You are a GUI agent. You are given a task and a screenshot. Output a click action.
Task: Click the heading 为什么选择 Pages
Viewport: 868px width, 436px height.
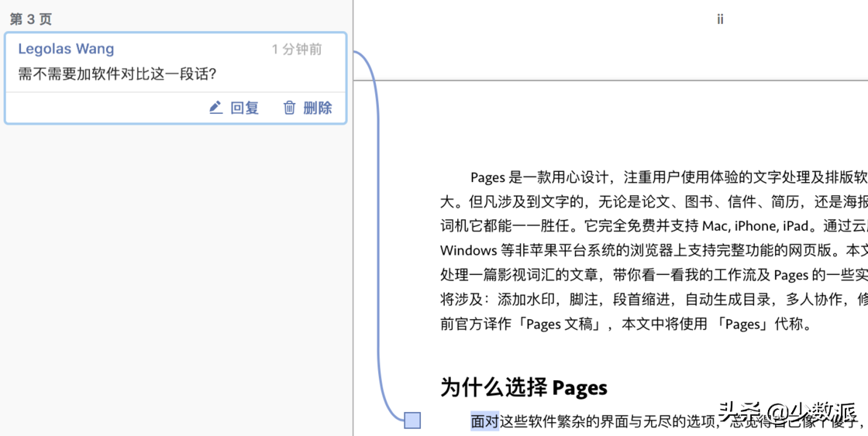coord(524,387)
